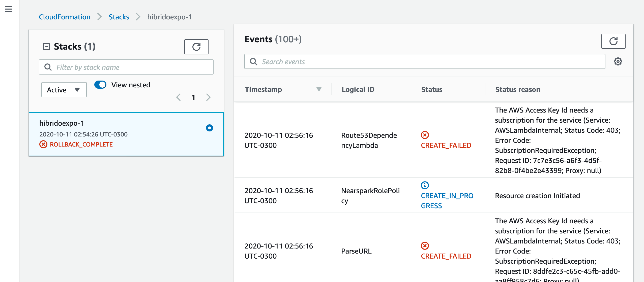Click ParseURL CREATE_FAILED status text
The image size is (644, 282).
[446, 256]
